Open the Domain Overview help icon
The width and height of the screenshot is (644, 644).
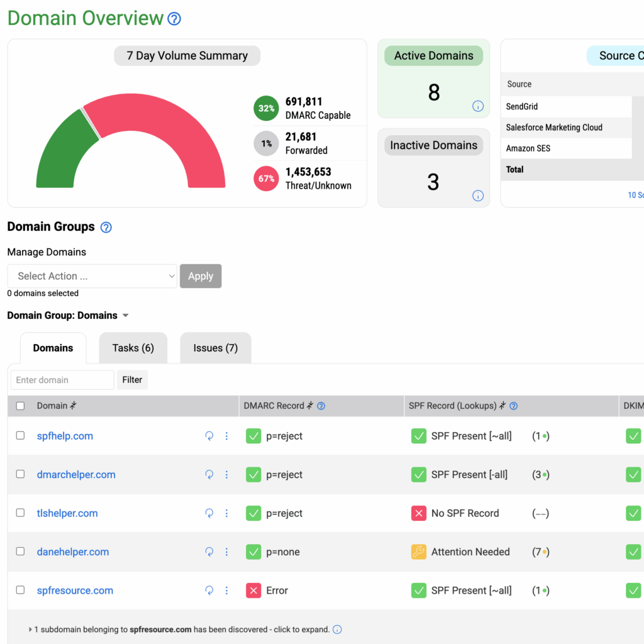[x=175, y=18]
